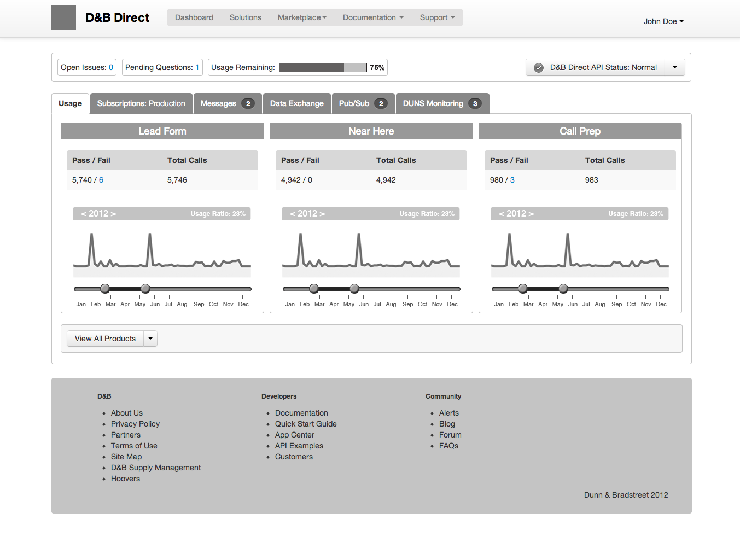740x560 pixels.
Task: Open D&B Supply Management footer link
Action: click(156, 468)
